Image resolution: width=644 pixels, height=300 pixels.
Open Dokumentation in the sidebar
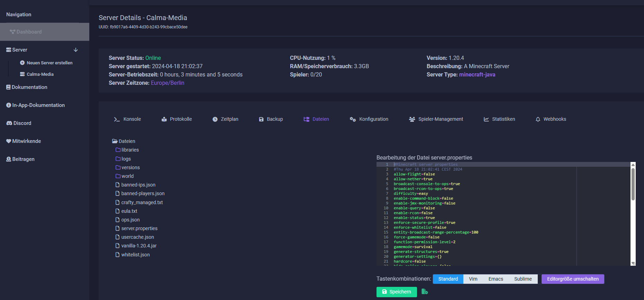(x=29, y=87)
